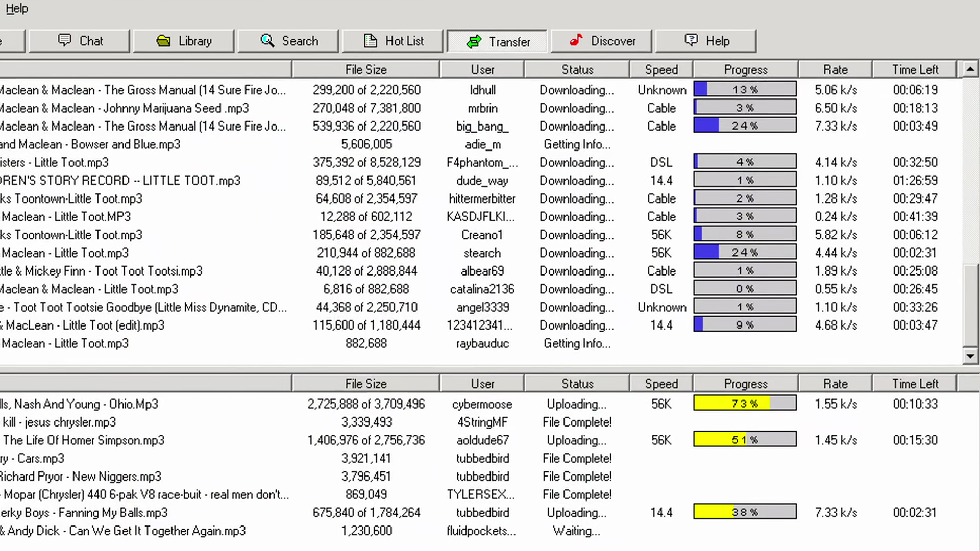Viewport: 980px width, 551px height.
Task: Open the Chat tab speech bubble icon
Action: tap(65, 40)
